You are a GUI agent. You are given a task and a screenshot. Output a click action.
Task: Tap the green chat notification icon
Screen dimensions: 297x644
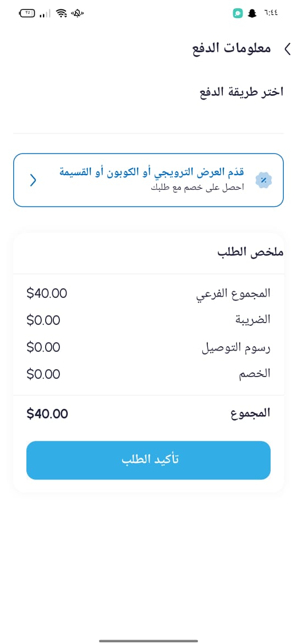click(238, 13)
